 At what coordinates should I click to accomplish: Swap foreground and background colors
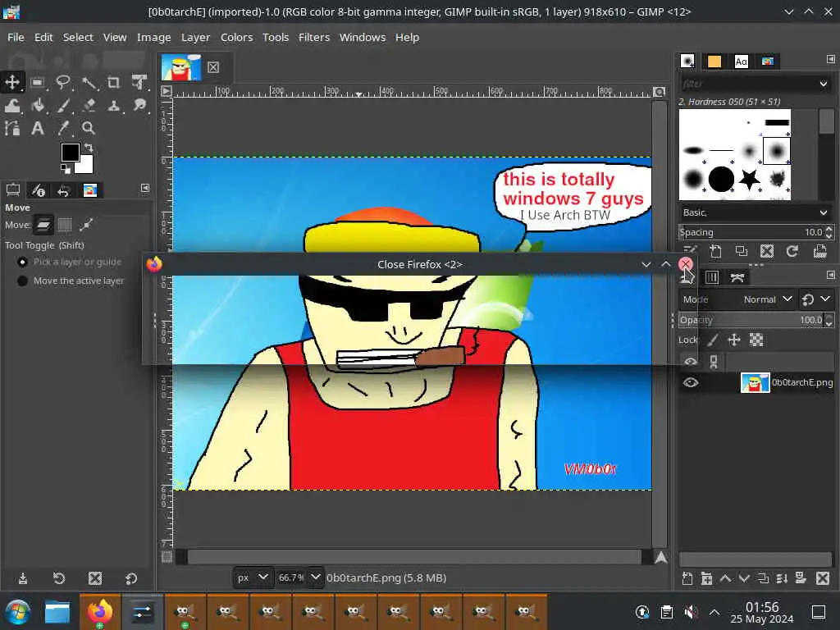point(89,148)
